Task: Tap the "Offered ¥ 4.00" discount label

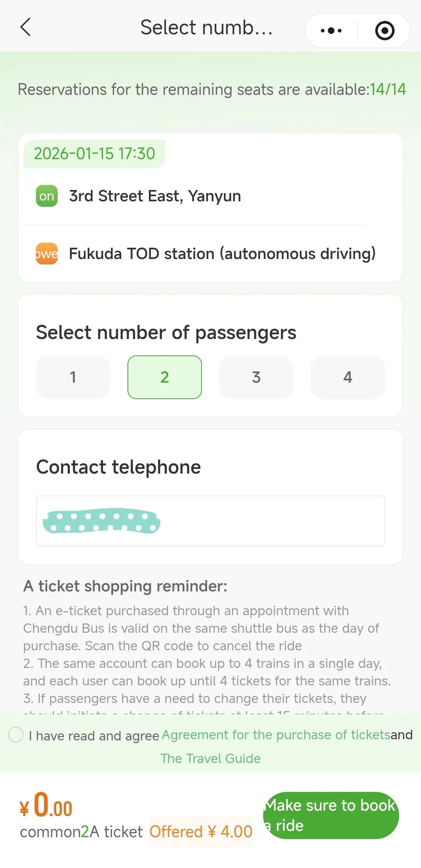Action: [x=201, y=832]
